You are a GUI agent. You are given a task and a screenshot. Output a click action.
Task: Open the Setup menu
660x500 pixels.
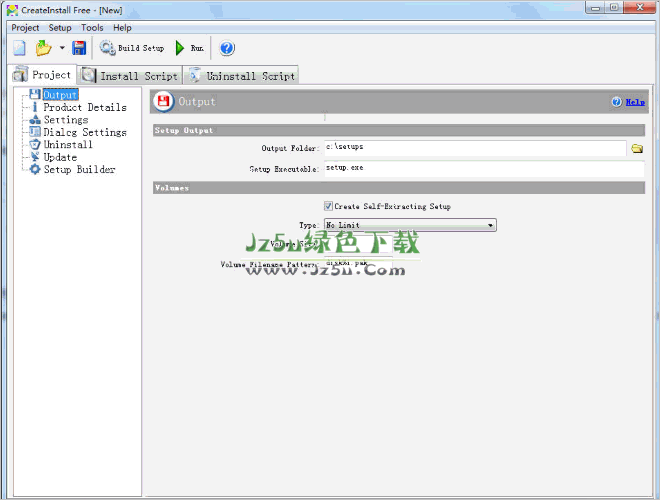[x=60, y=28]
